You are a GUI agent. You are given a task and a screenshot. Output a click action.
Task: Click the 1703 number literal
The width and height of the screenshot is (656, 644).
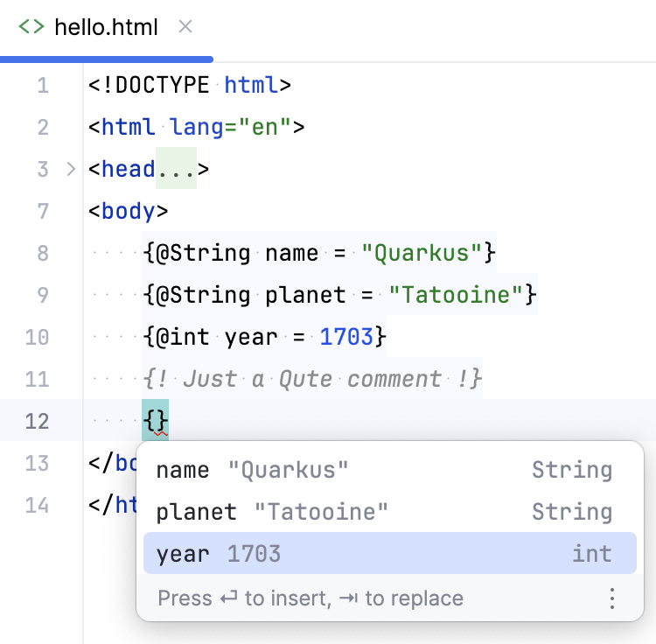point(346,337)
